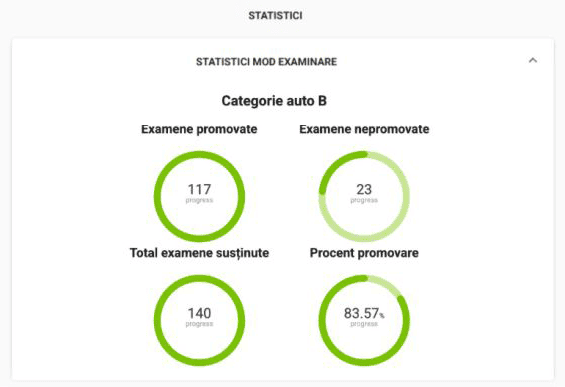This screenshot has width=565, height=387.
Task: Click the Statistici Mod Examinare header
Action: [x=266, y=62]
